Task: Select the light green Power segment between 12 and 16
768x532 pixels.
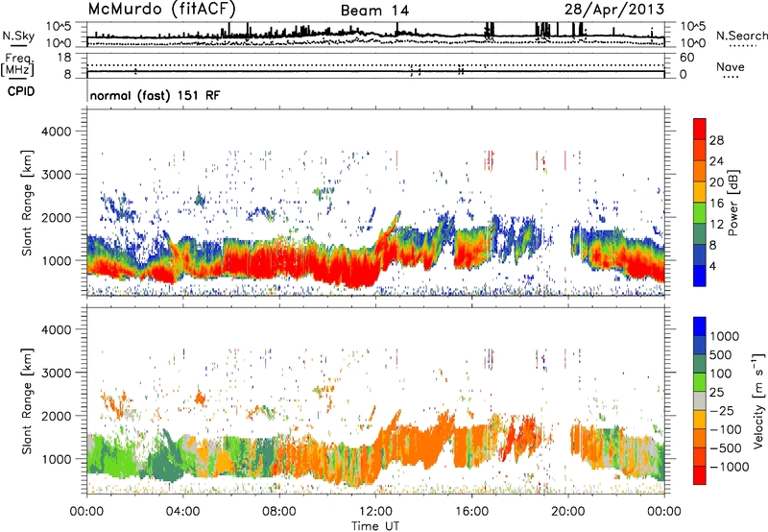Action: pos(700,212)
